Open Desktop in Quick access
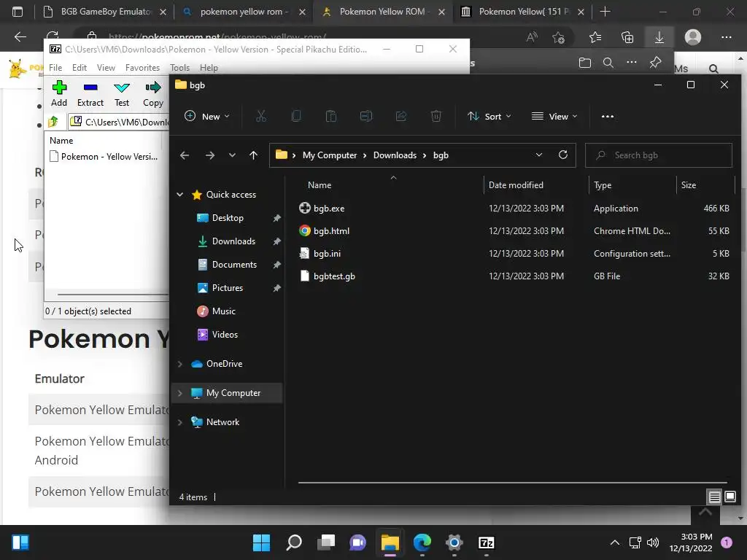The width and height of the screenshot is (747, 560). click(x=228, y=217)
